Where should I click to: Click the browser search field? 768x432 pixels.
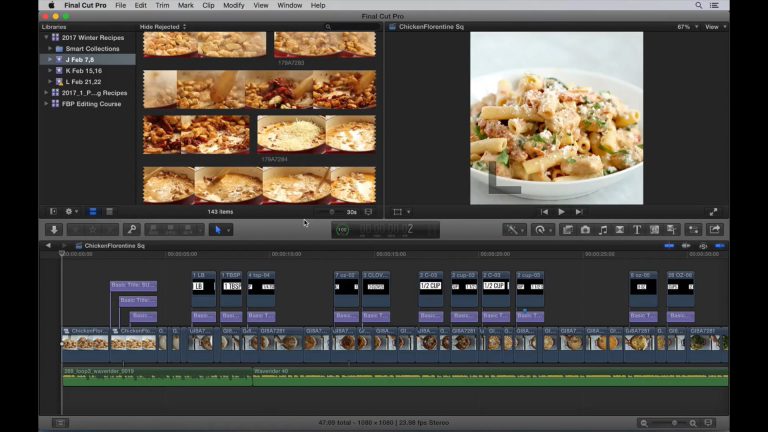coord(352,27)
